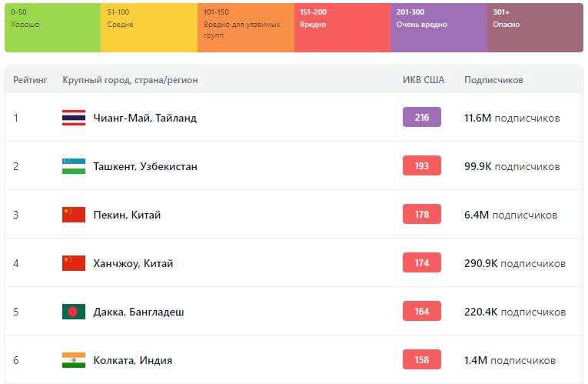
Task: Click Колката's 1.4M подписчиков text
Action: [510, 360]
